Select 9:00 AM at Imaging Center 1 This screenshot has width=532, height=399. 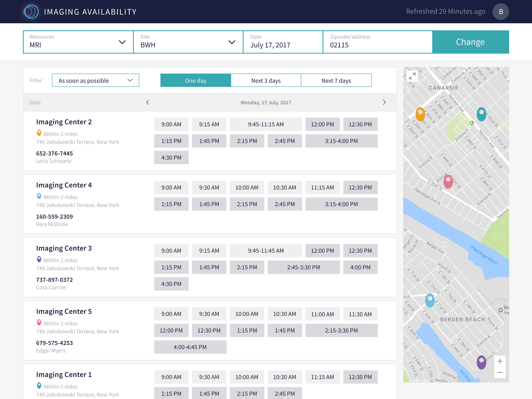coord(171,377)
